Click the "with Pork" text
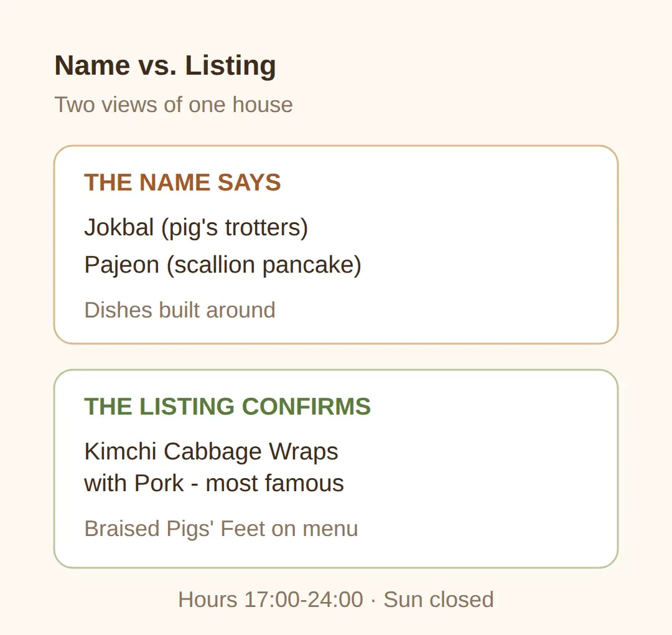 point(134,483)
